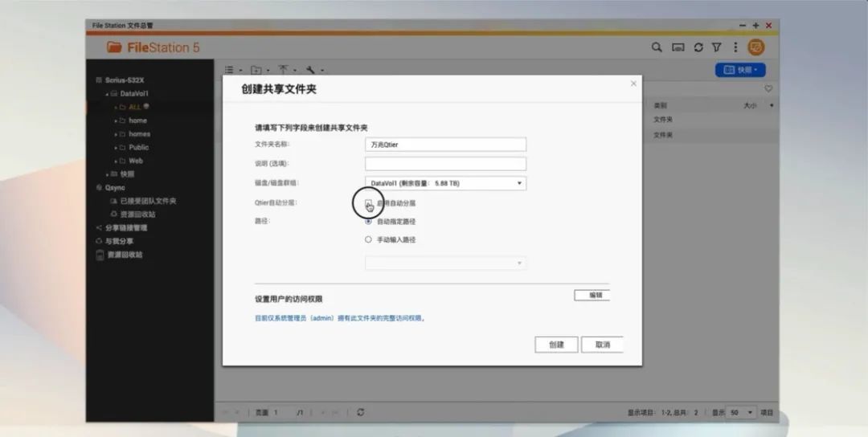The width and height of the screenshot is (868, 437).
Task: Open the 快照 snapshot dropdown button
Action: [740, 70]
